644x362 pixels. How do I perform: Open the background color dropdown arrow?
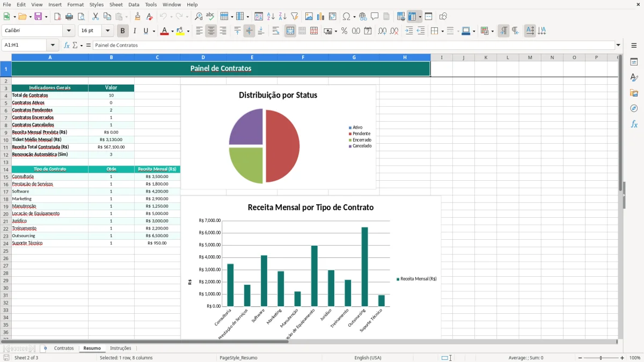click(x=188, y=31)
